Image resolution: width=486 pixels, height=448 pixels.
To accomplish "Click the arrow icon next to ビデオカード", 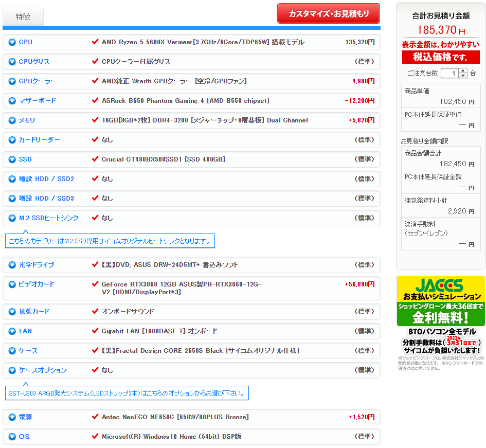I will point(12,284).
